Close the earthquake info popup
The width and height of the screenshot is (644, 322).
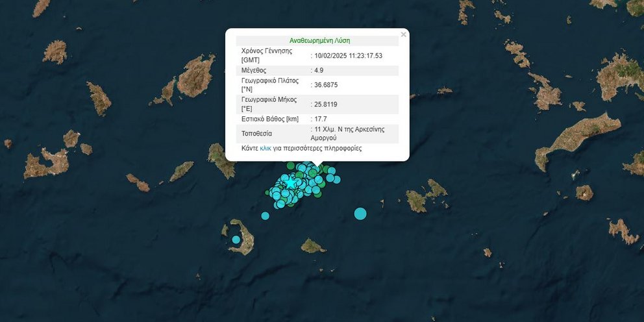[403, 34]
